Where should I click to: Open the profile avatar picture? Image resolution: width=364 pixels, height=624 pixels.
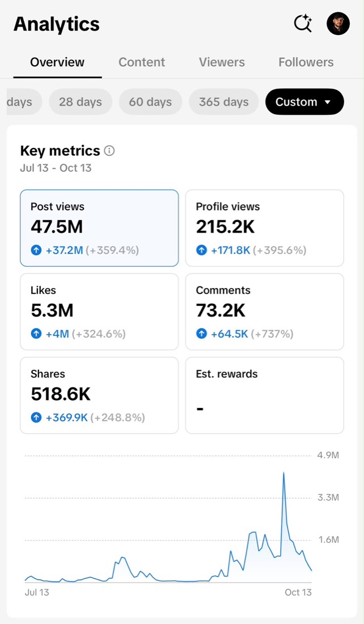pyautogui.click(x=338, y=23)
